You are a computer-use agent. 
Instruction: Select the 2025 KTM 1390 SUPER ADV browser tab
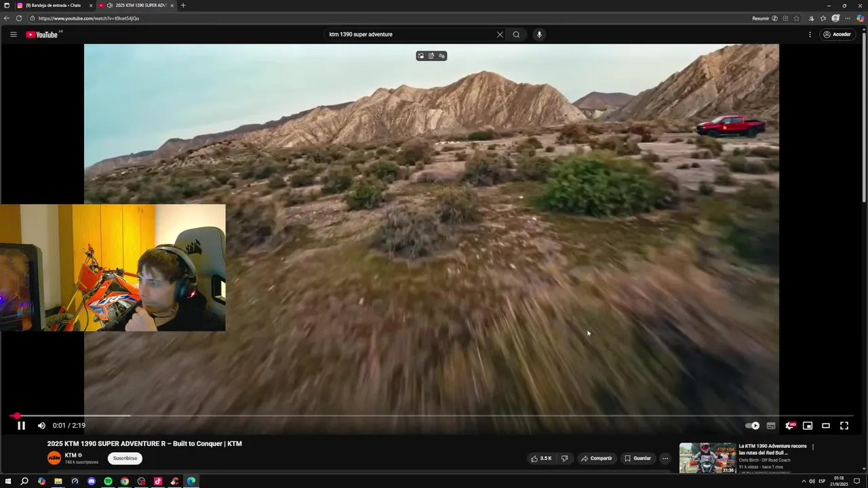(136, 5)
